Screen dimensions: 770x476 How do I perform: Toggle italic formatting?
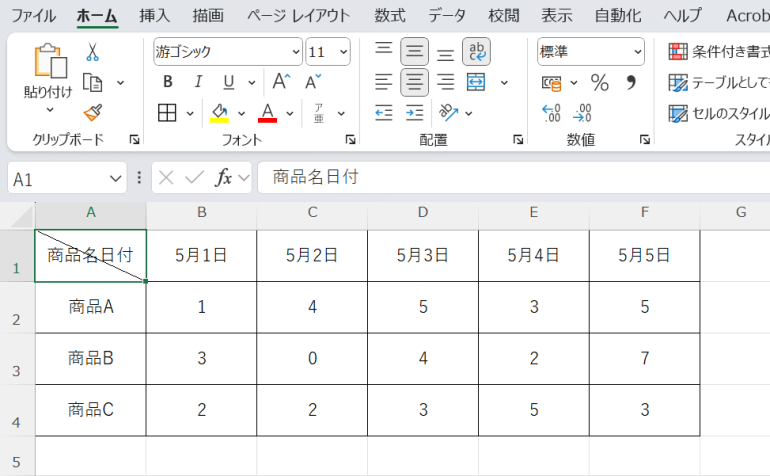(198, 82)
